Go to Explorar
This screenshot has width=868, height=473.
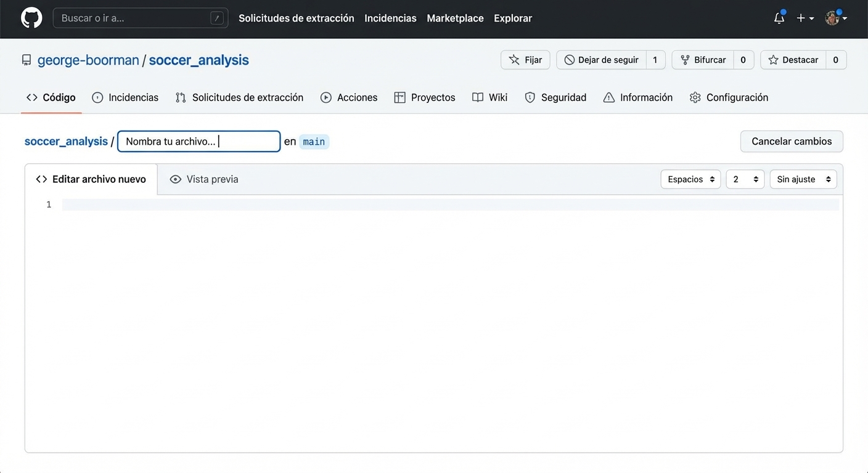513,18
